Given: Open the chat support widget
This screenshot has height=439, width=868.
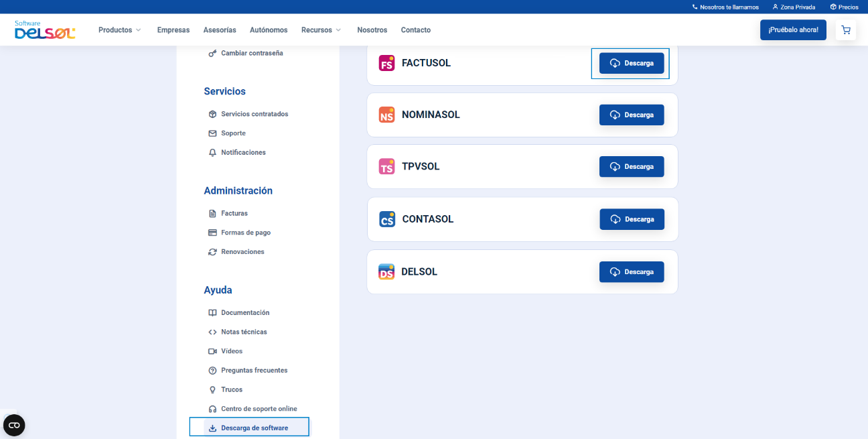Looking at the screenshot, I should coord(14,425).
